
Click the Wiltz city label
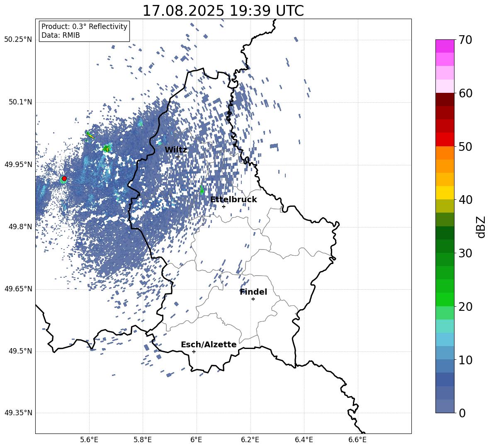[x=176, y=150]
